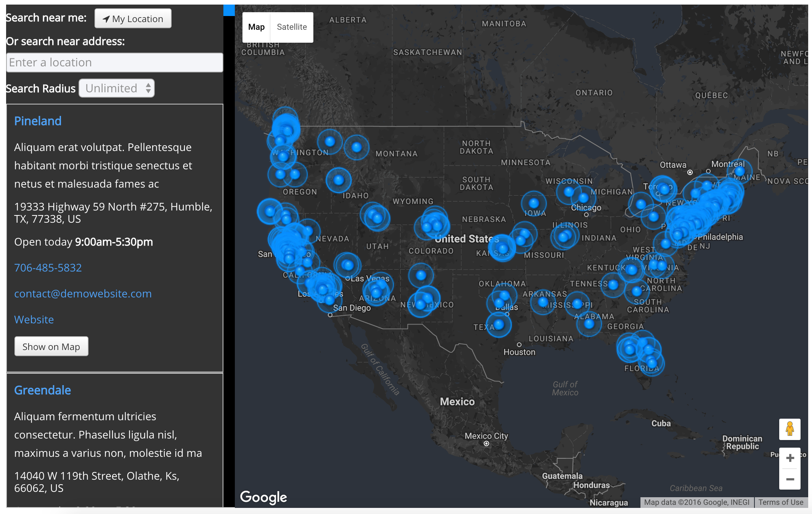Open the Greendale location link
This screenshot has width=812, height=514.
(42, 390)
